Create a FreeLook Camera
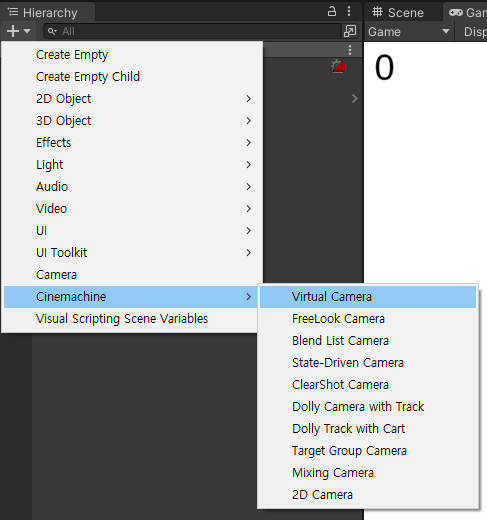Screen dimensions: 487x520 [x=368, y=319]
